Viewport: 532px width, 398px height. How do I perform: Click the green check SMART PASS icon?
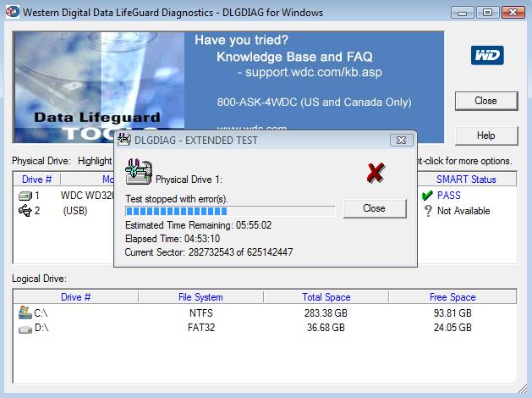(x=427, y=196)
